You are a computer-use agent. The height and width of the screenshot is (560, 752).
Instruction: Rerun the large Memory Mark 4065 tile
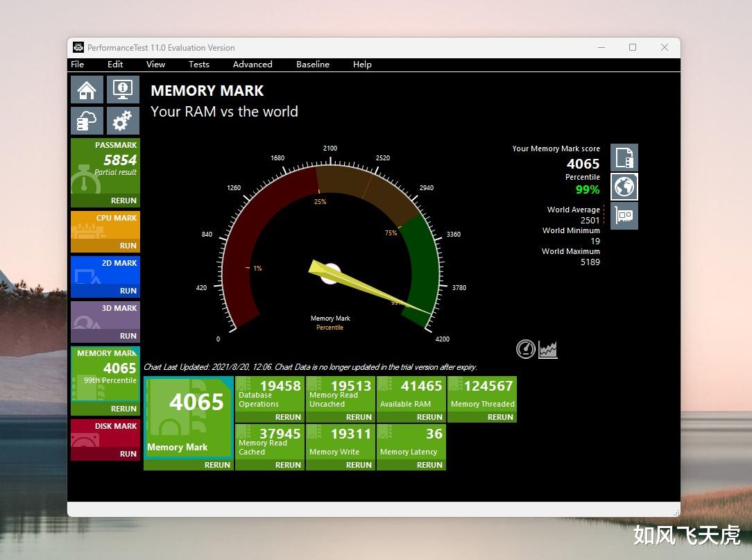pos(217,465)
